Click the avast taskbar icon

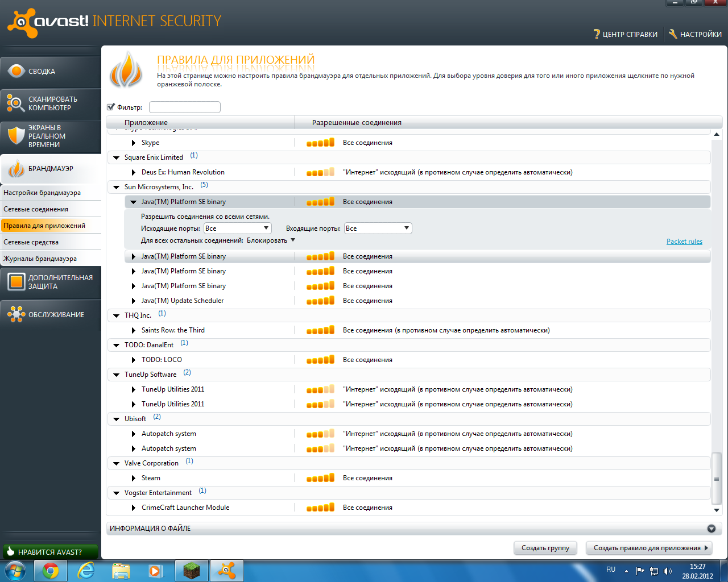[x=227, y=571]
